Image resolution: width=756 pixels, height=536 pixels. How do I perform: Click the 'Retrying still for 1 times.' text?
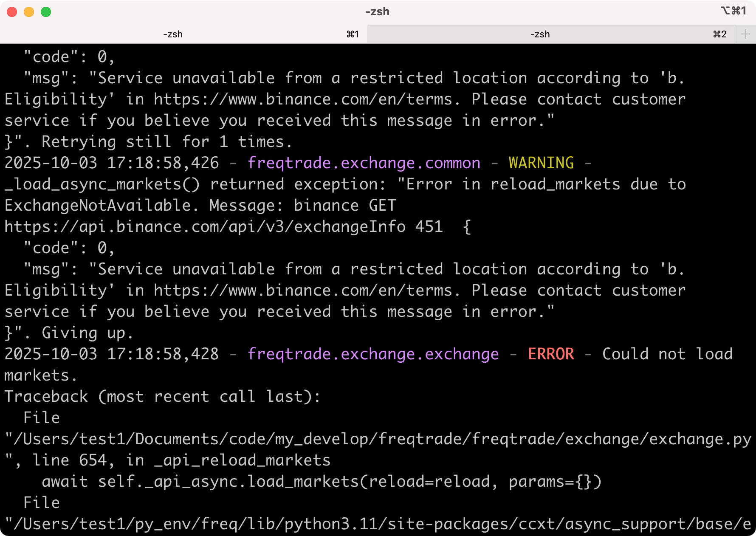[x=167, y=141]
